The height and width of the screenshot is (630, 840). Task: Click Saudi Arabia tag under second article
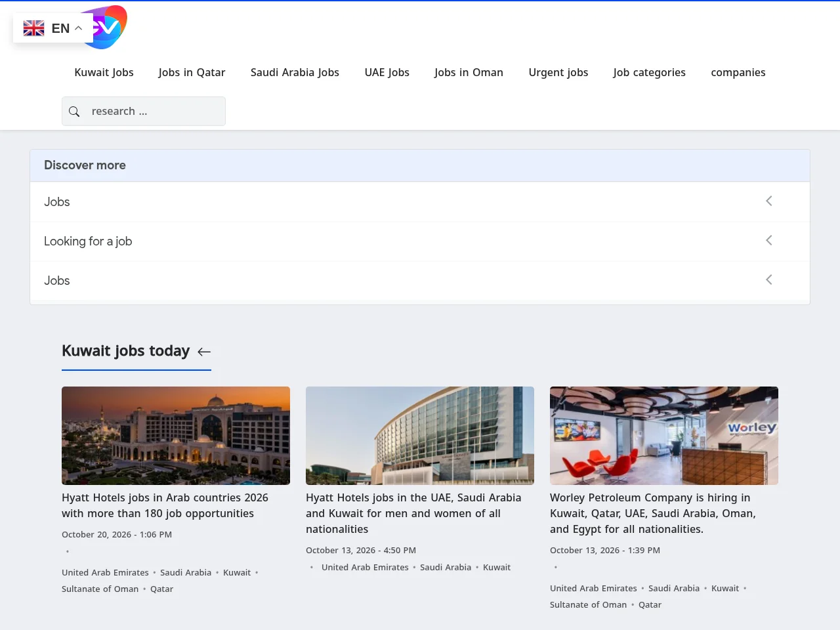tap(446, 568)
